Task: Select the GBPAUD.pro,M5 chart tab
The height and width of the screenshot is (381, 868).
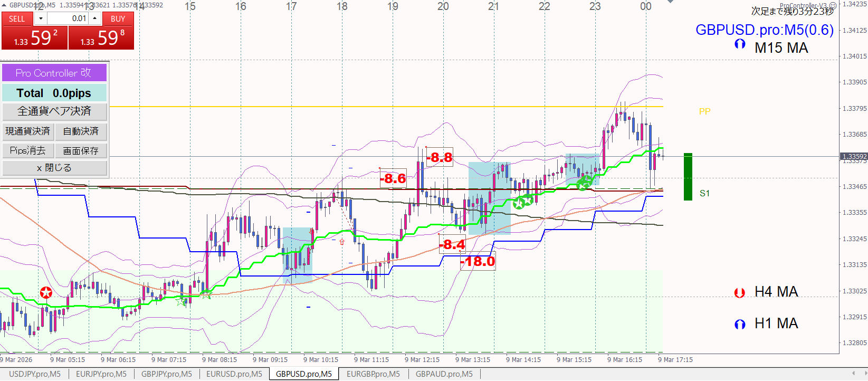Action: (x=444, y=374)
